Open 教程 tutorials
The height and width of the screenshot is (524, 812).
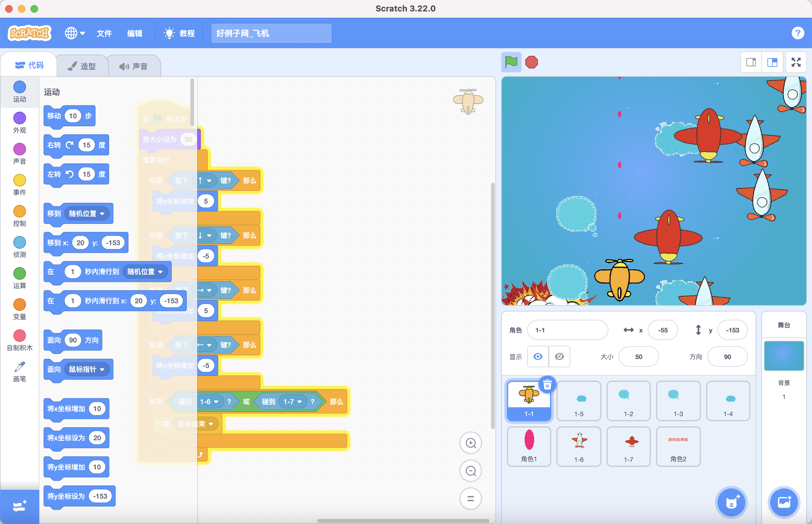179,33
